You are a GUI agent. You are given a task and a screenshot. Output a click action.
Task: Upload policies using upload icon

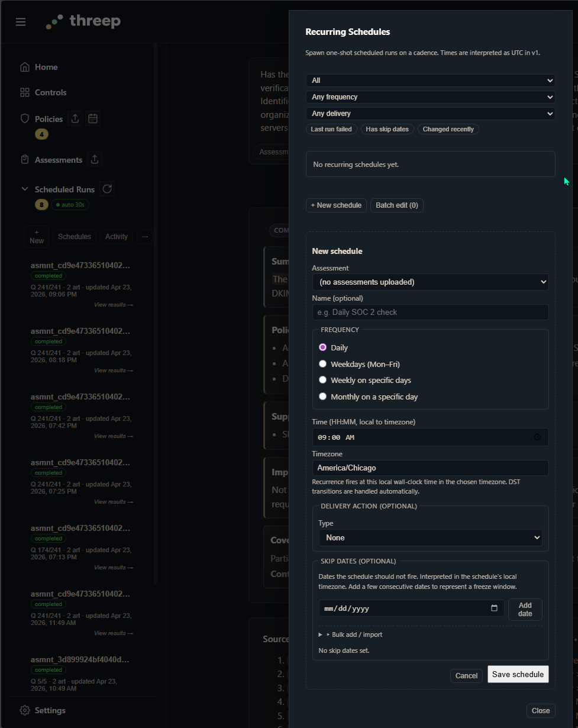75,118
